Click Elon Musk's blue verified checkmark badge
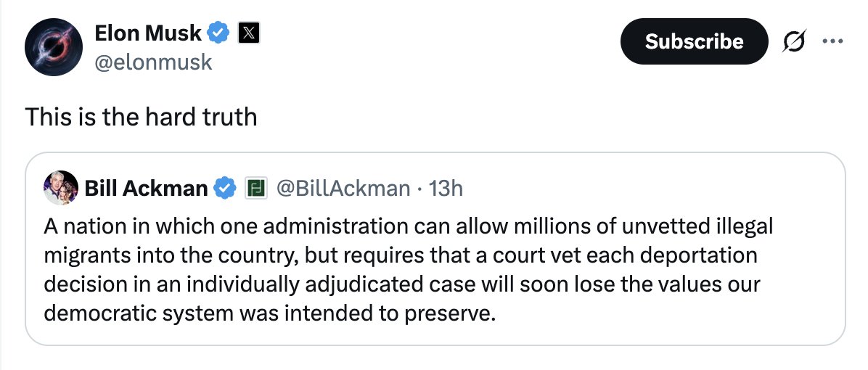Viewport: 868px width, 370px height. pyautogui.click(x=218, y=33)
